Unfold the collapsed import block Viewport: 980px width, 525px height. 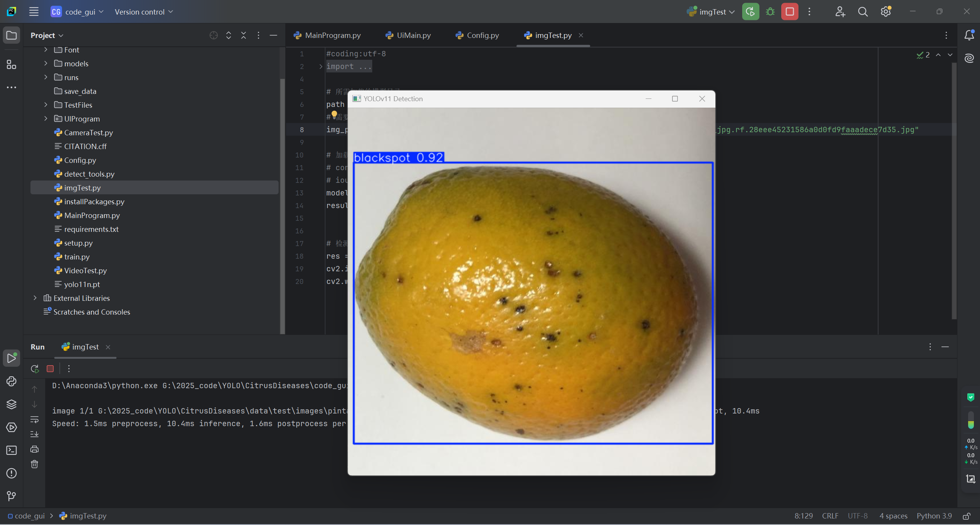coord(321,67)
